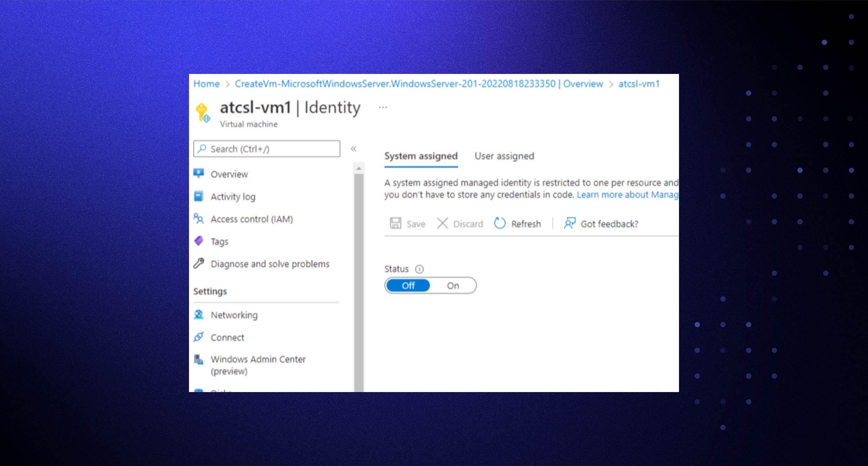The height and width of the screenshot is (466, 868).
Task: Select the Activity log icon
Action: 199,196
